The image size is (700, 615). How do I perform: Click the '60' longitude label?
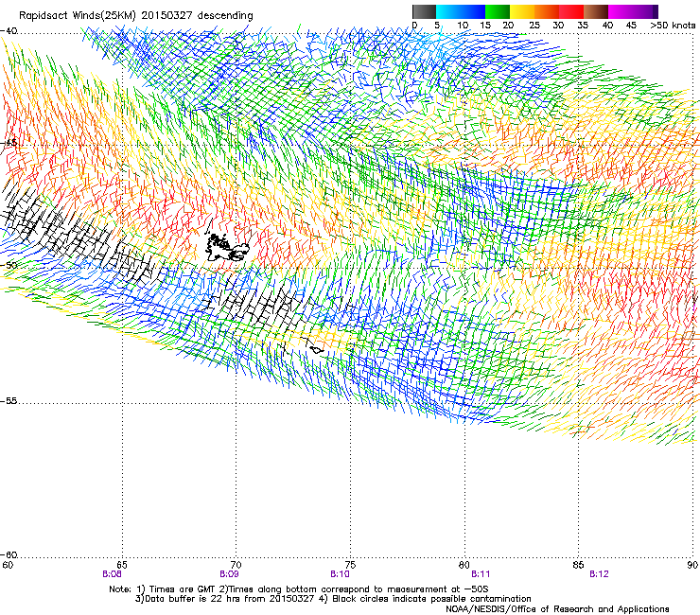coord(8,565)
